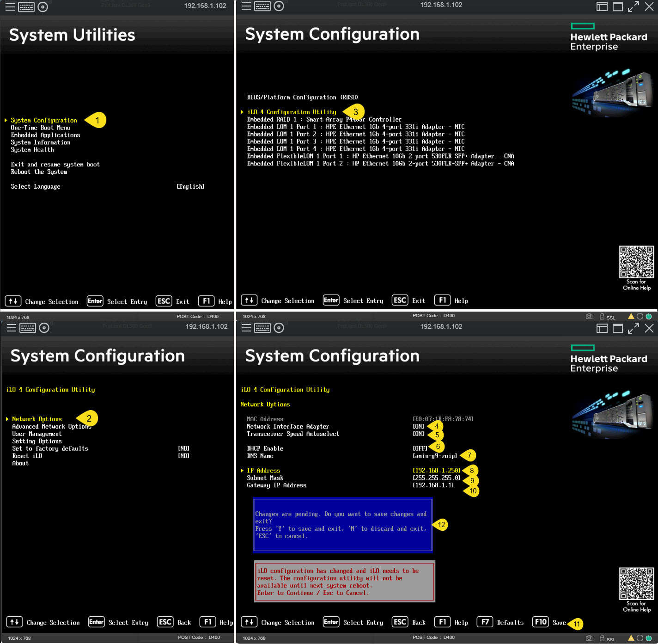658x644 pixels.
Task: Edit Subnet Mask field 255.255.255.0
Action: 436,478
